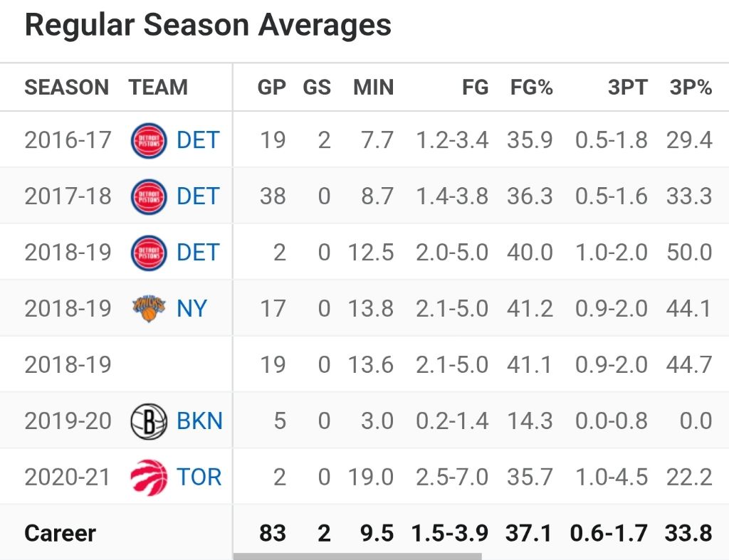Open the TOR team link
The height and width of the screenshot is (560, 729).
click(199, 477)
